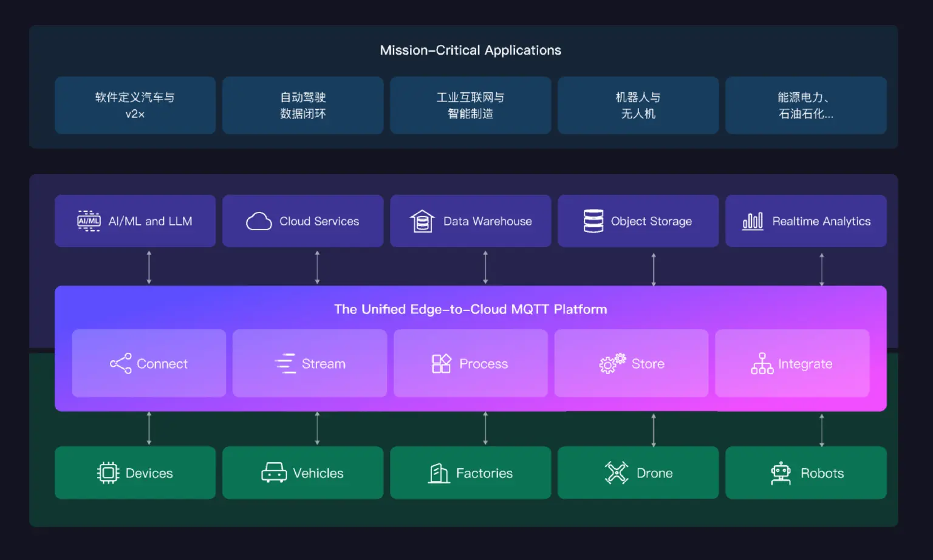
Task: Click the Cloud Services cloud icon
Action: click(259, 221)
